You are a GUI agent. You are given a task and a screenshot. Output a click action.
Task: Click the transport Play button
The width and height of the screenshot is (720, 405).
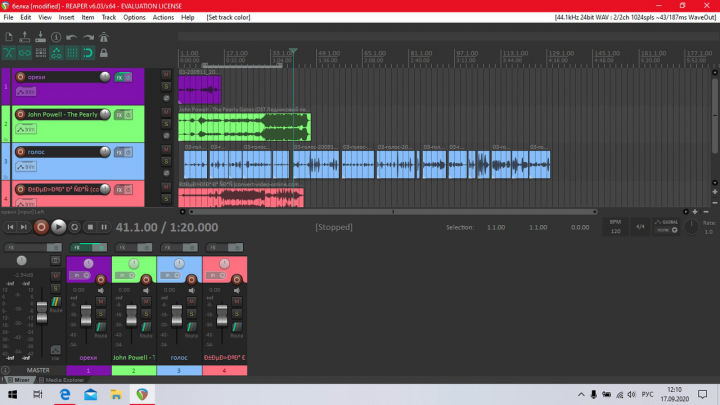58,227
